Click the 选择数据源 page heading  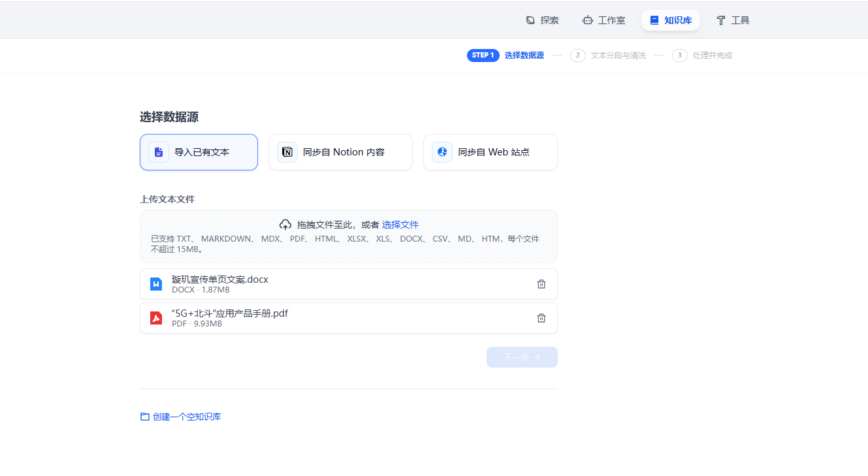169,117
